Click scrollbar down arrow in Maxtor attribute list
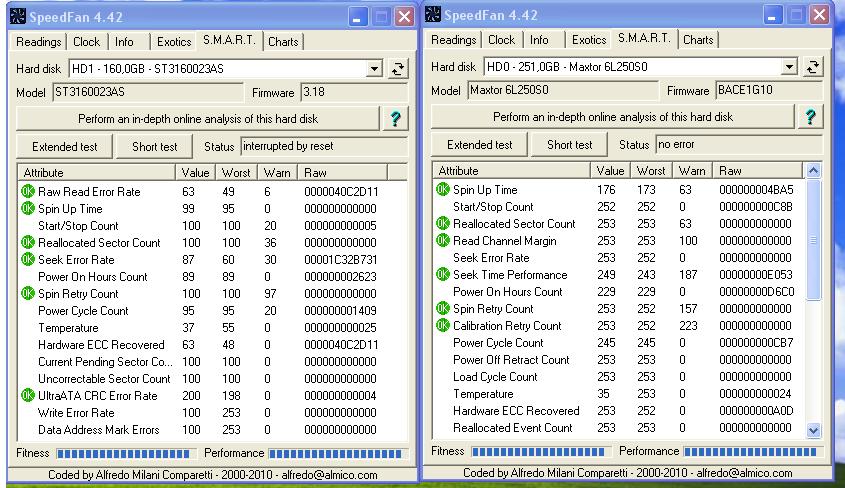Screen dimensions: 845x488 [x=813, y=430]
